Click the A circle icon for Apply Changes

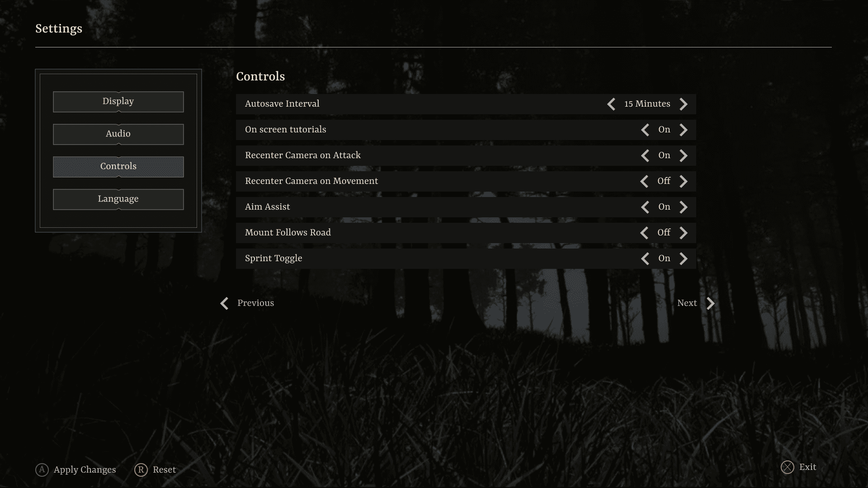point(42,470)
